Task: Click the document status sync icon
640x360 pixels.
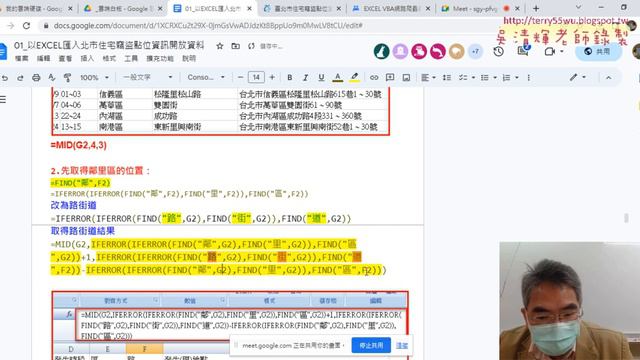Action: click(251, 46)
